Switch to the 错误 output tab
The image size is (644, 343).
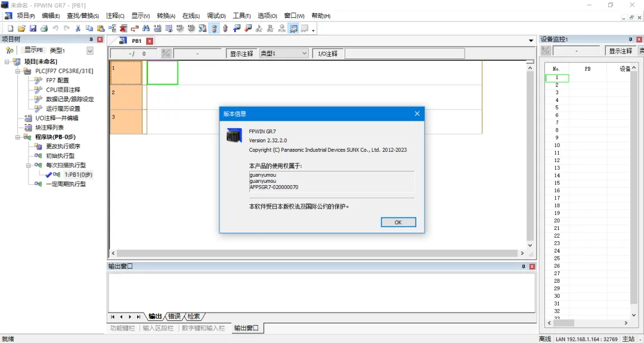175,316
